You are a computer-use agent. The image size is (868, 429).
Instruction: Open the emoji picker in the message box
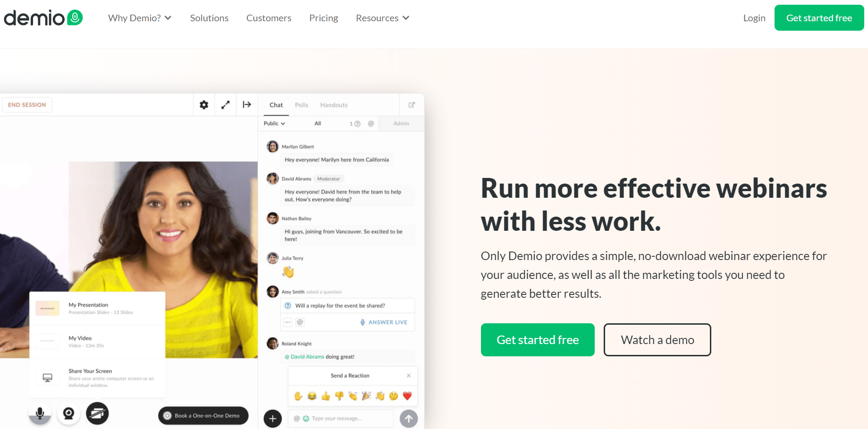(306, 419)
